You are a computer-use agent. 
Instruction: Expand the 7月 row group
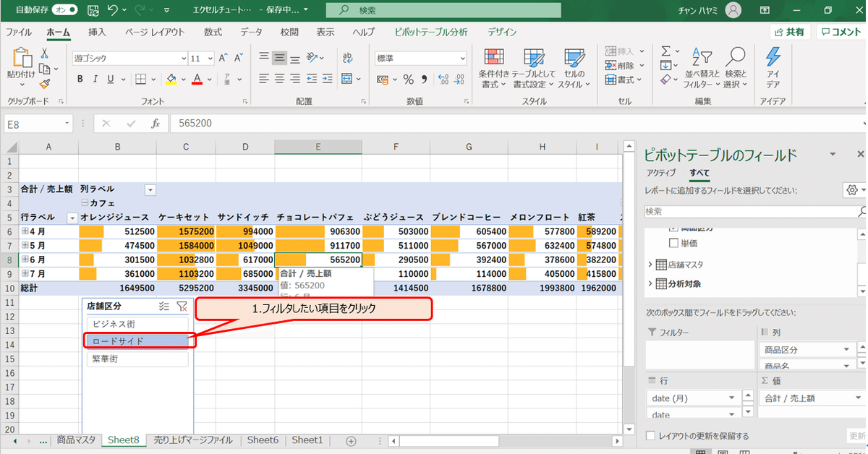[x=25, y=274]
